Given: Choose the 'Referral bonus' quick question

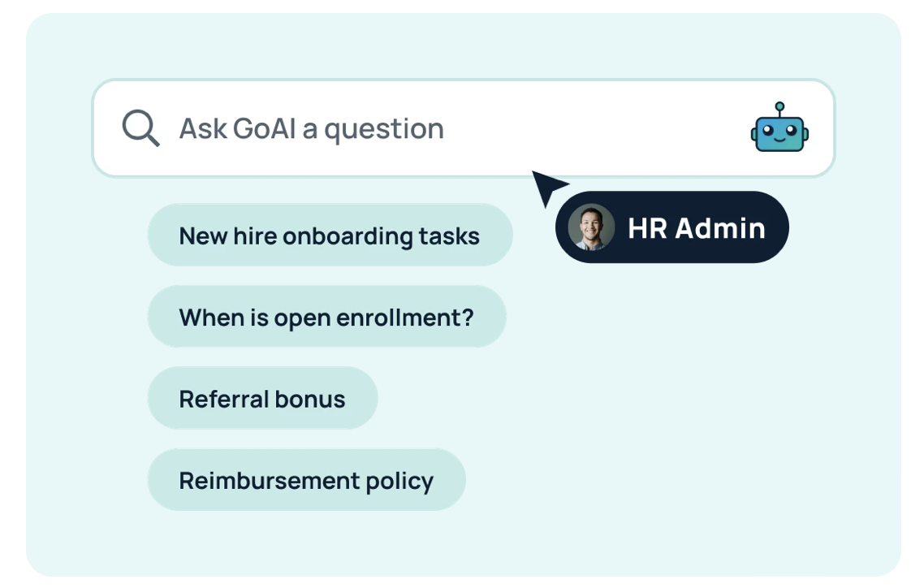Looking at the screenshot, I should [262, 398].
